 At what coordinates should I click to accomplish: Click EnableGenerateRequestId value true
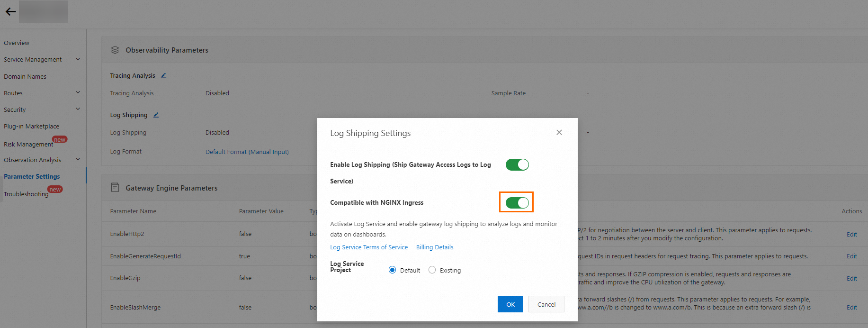pos(244,256)
